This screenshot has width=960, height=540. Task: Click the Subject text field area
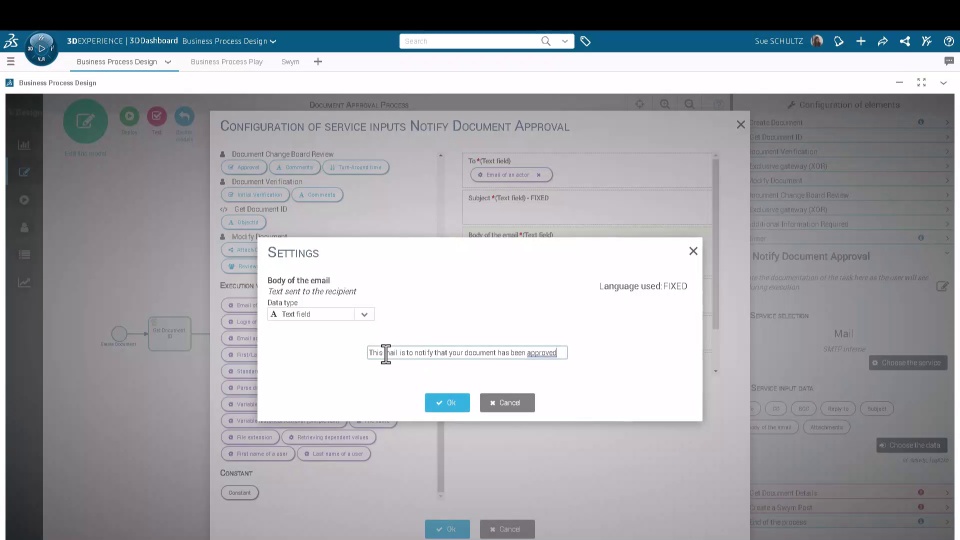point(587,208)
